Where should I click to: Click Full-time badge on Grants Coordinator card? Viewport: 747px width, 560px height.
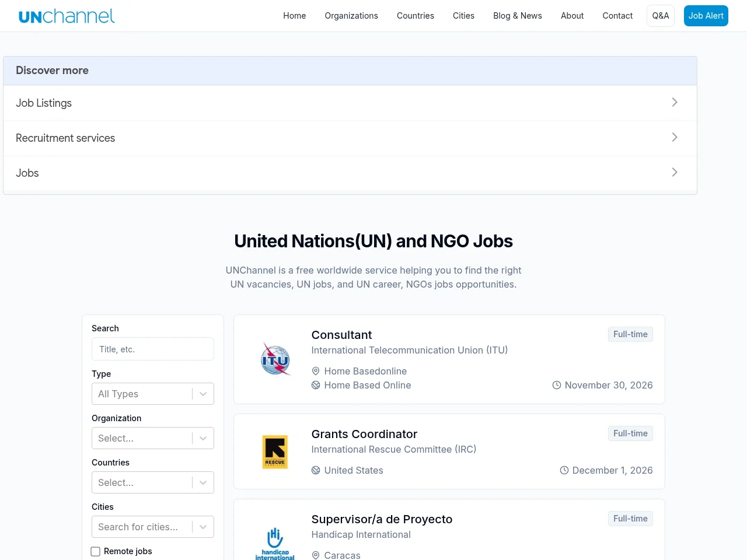(x=630, y=433)
